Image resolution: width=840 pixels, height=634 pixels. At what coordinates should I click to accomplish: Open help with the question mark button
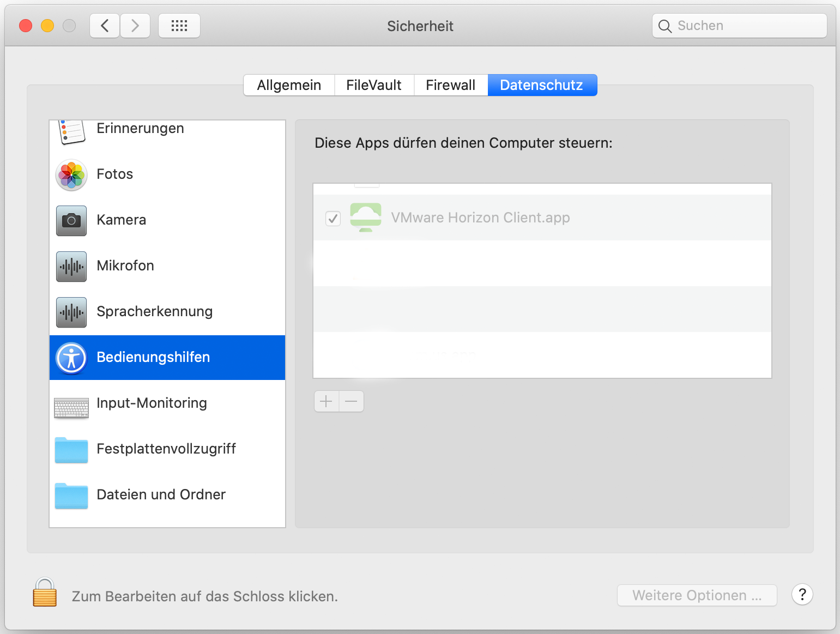tap(802, 595)
